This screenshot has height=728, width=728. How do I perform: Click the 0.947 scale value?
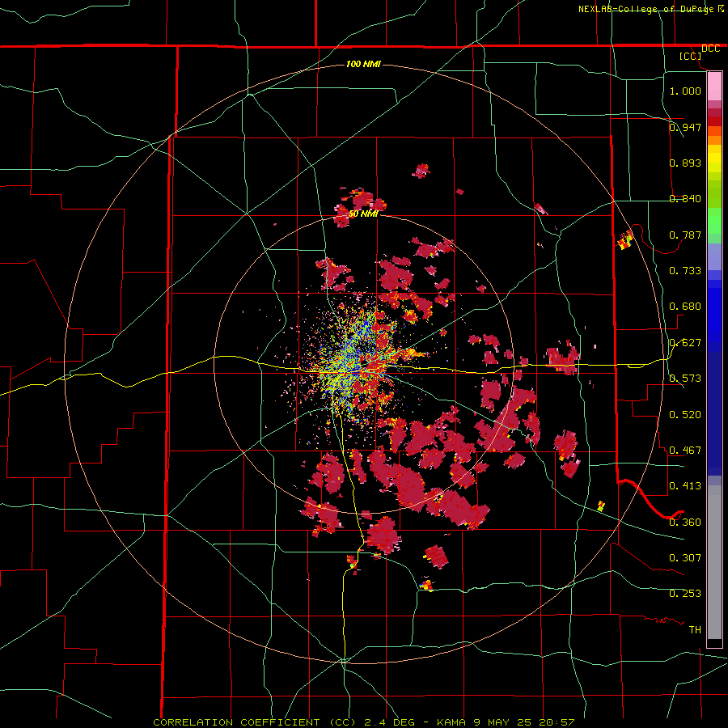(685, 127)
